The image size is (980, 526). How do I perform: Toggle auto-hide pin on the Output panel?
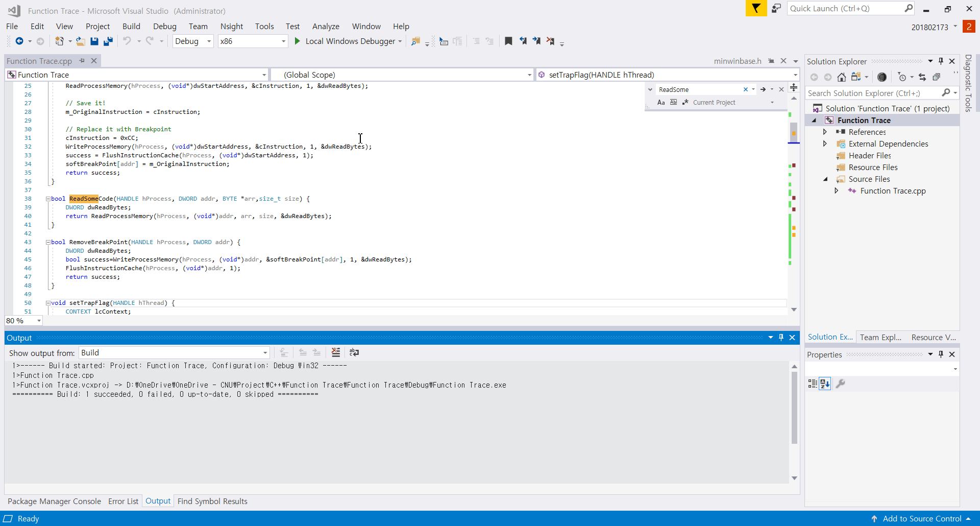781,338
